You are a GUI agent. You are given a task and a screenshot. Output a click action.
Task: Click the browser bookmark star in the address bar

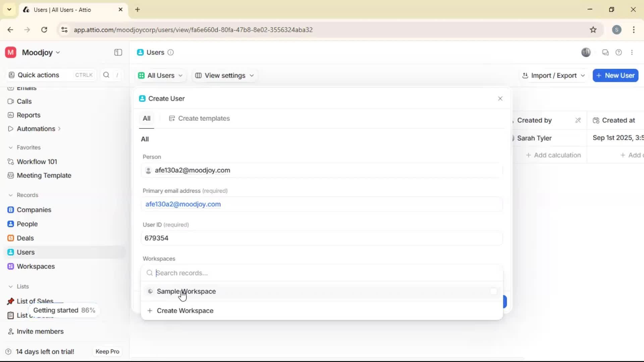click(x=593, y=29)
